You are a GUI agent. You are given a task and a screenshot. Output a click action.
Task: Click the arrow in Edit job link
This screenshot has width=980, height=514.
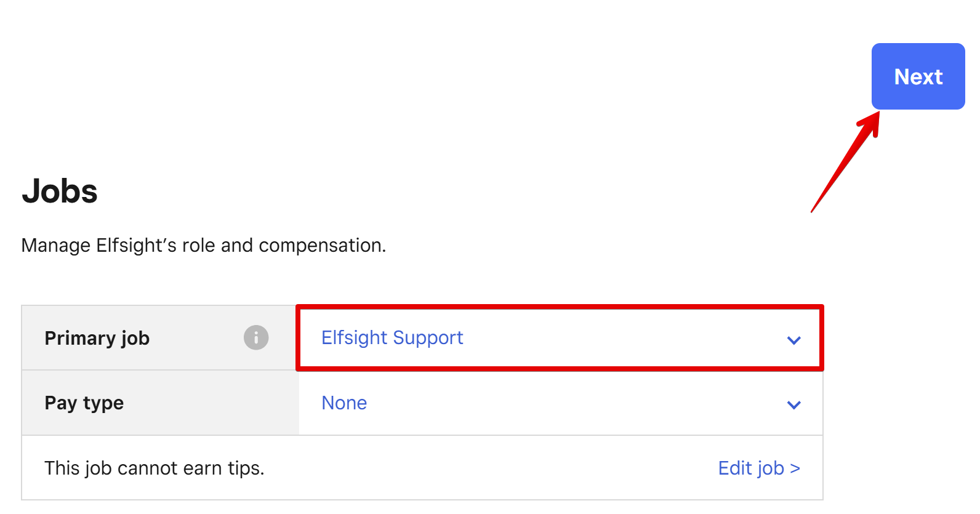point(795,468)
